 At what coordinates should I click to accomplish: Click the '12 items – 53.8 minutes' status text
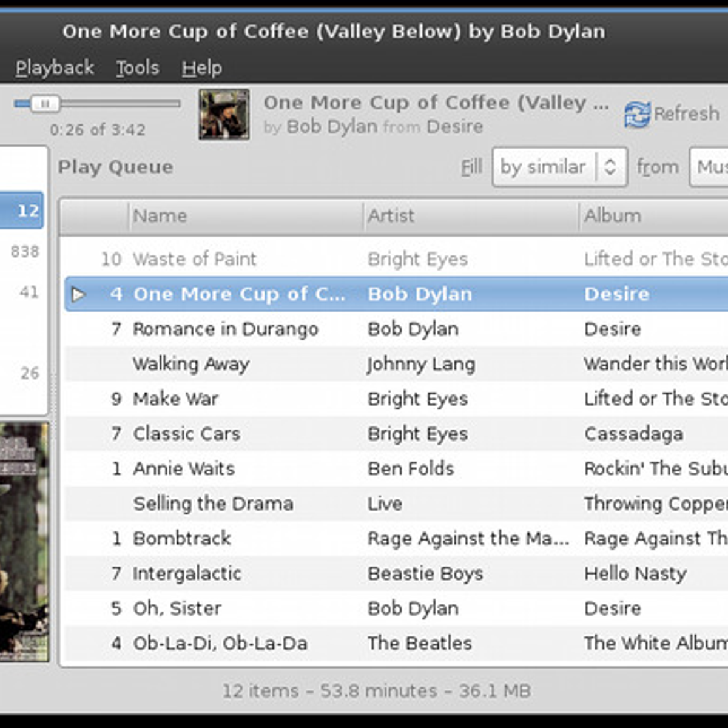[376, 691]
